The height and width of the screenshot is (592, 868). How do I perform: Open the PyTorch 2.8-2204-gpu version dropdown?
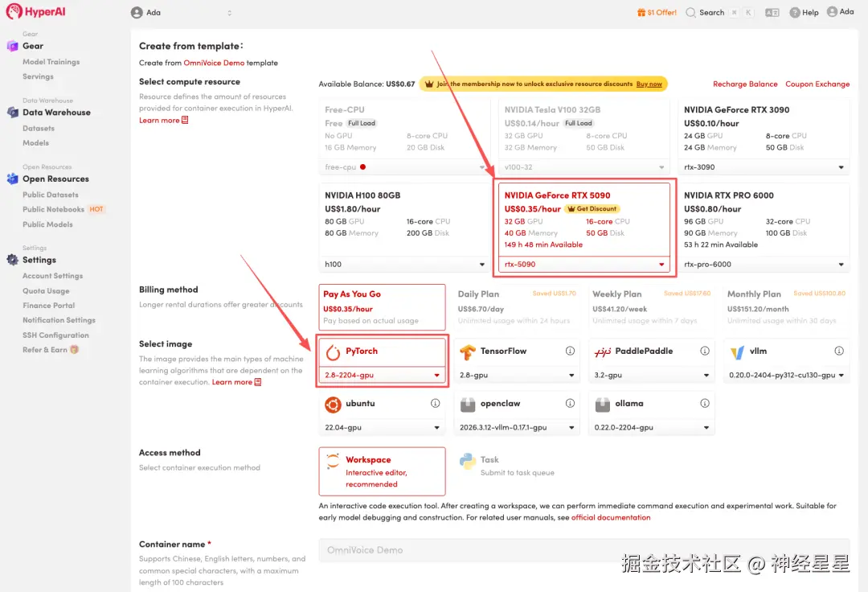[x=382, y=376]
